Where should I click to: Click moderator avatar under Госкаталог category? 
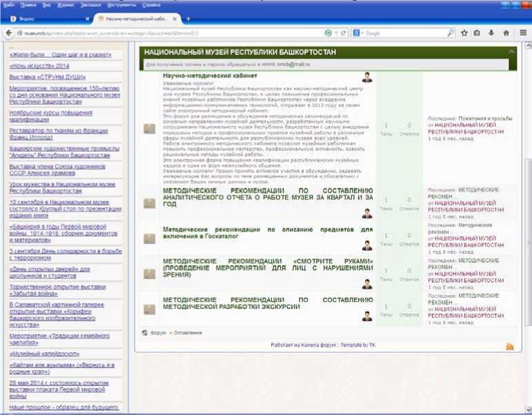tap(367, 245)
